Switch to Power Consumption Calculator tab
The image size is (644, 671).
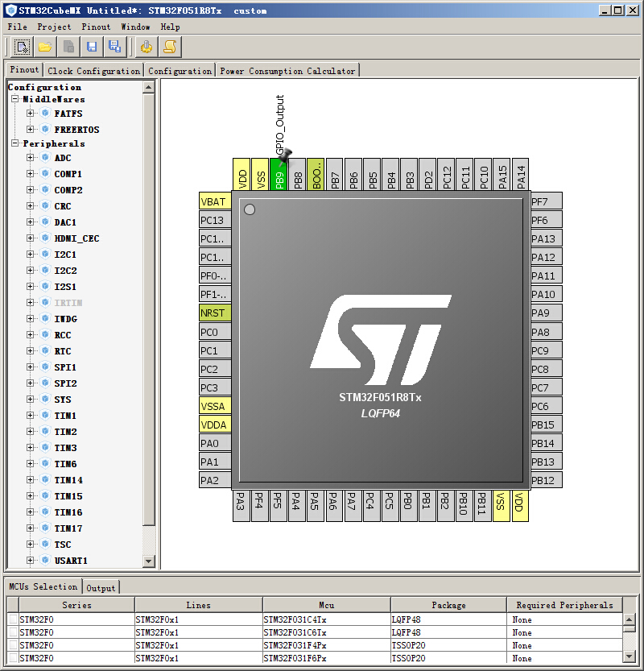pos(288,71)
